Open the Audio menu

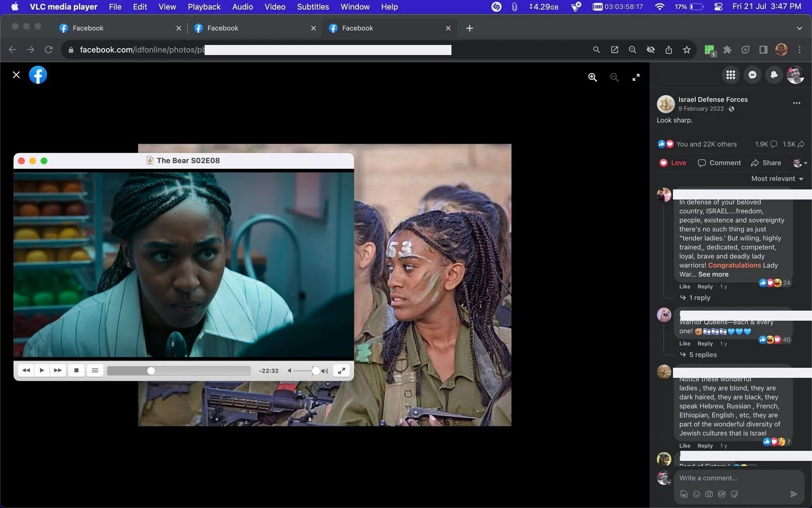tap(243, 7)
